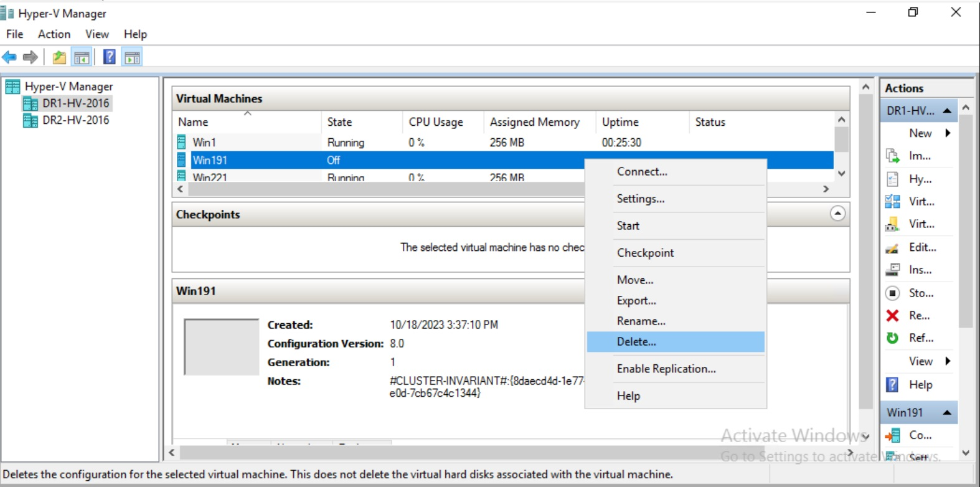Toggle the Show/Hide Console Tree toolbar icon
The width and height of the screenshot is (980, 487).
[x=82, y=57]
